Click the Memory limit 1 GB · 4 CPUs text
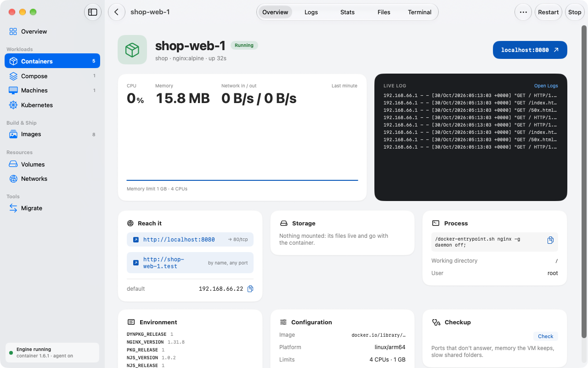Image resolution: width=588 pixels, height=368 pixels. pos(157,189)
